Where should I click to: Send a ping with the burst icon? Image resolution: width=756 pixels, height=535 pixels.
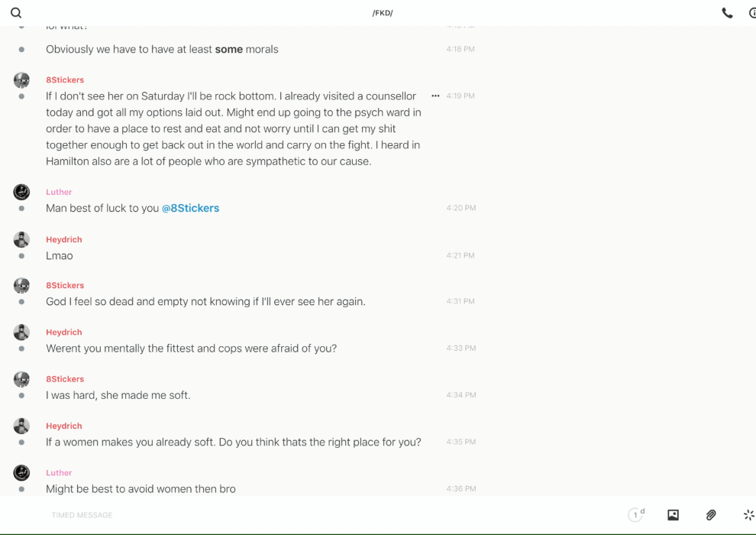(748, 515)
